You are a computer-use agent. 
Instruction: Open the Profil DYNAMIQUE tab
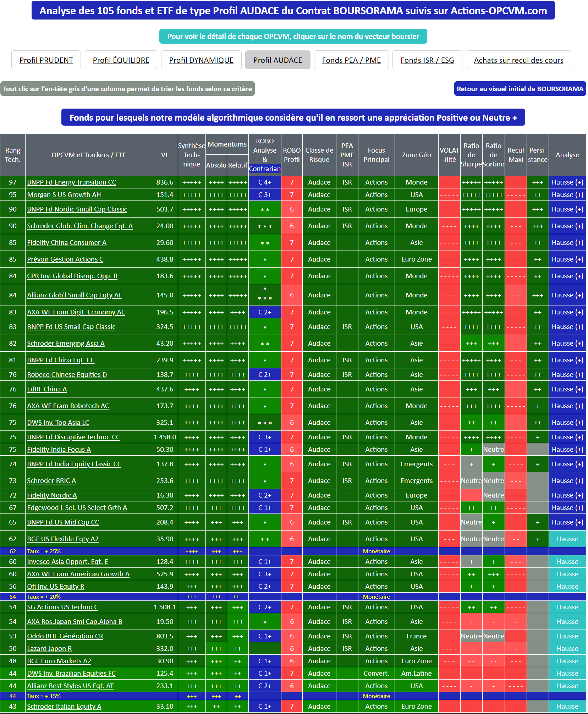(x=201, y=60)
